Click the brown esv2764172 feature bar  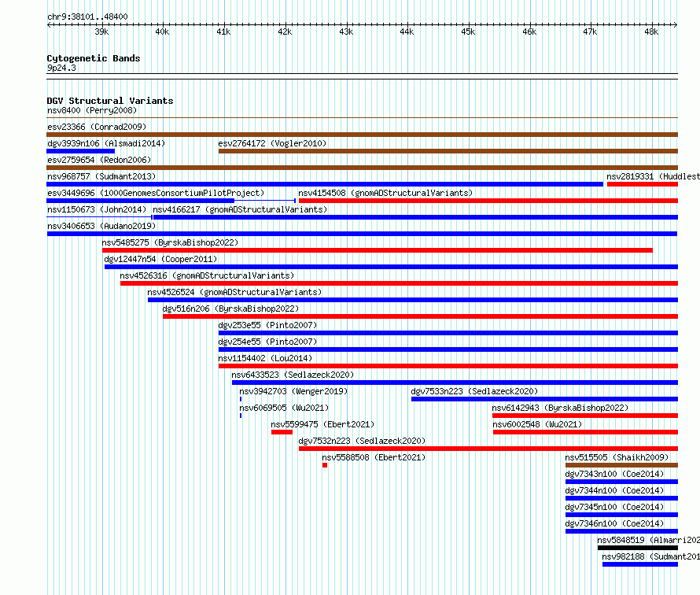tap(448, 151)
